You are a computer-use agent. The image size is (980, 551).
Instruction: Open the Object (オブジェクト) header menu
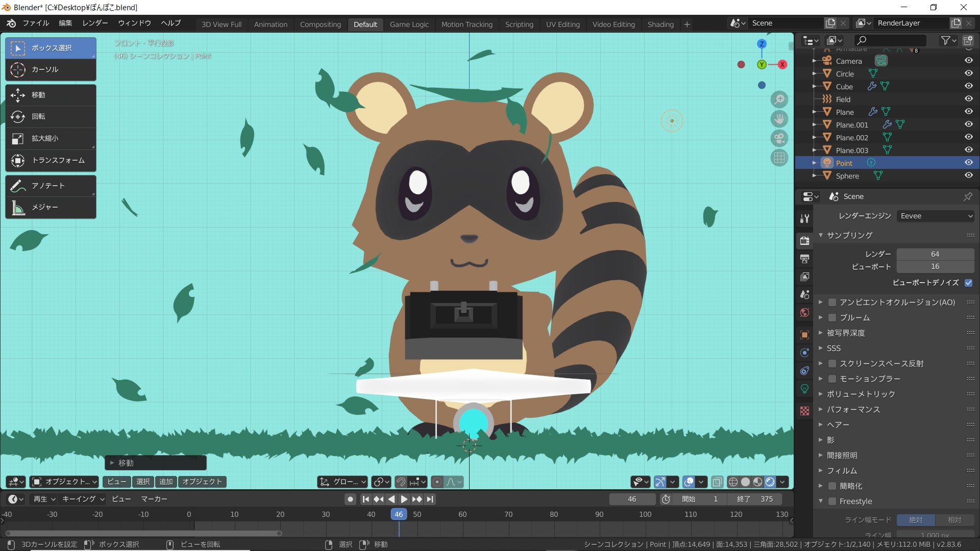pos(202,482)
